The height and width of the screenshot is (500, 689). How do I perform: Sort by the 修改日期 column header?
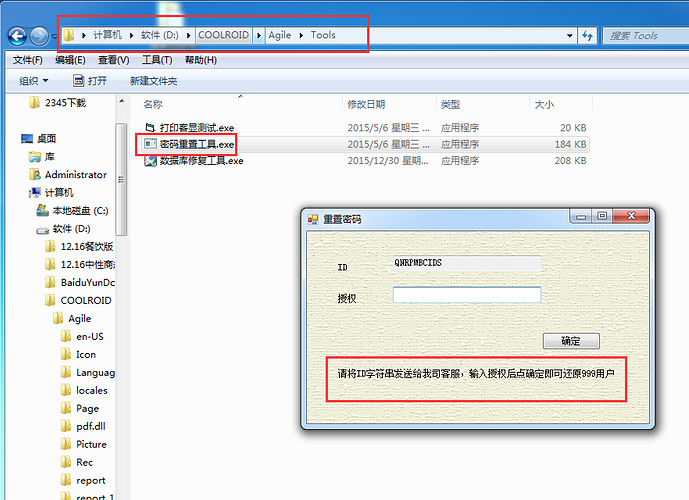point(366,105)
